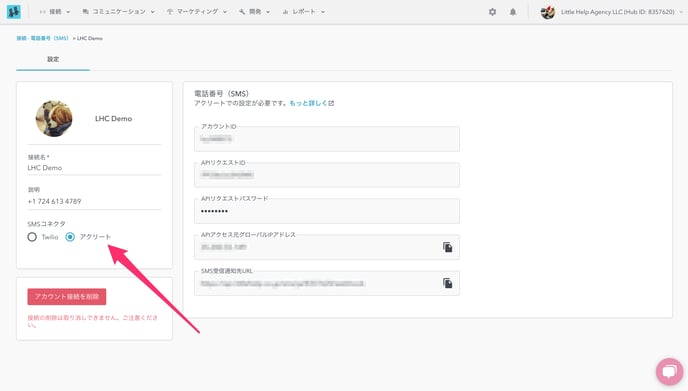This screenshot has height=391, width=688.
Task: Open the コミュニケーション dropdown menu
Action: pos(118,12)
